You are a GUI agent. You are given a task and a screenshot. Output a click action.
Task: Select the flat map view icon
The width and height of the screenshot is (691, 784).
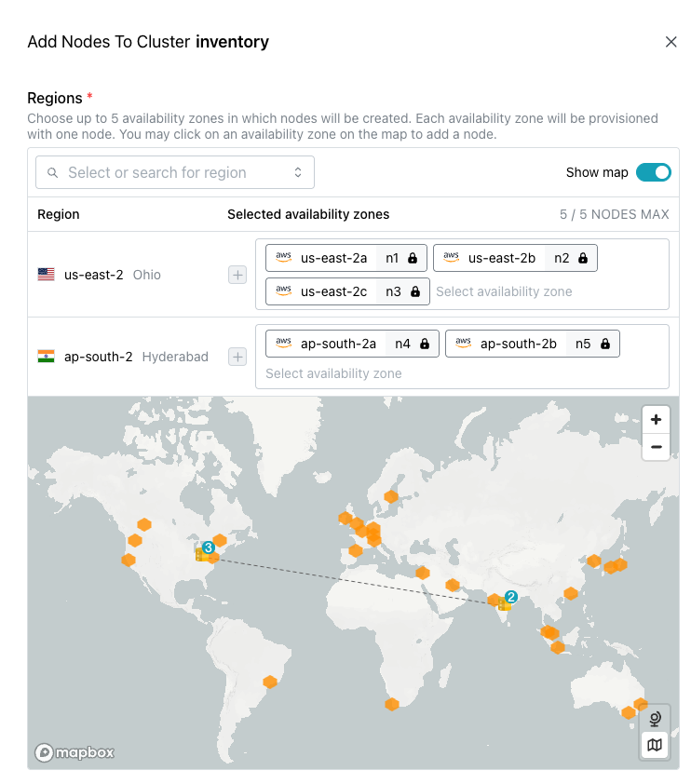(655, 745)
